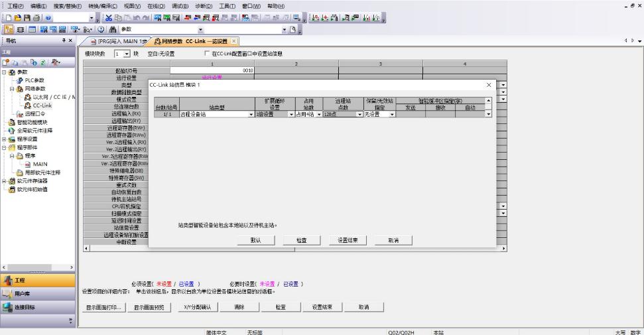The width and height of the screenshot is (644, 335).
Task: Click the 连接目标 panel button
Action: click(38, 307)
